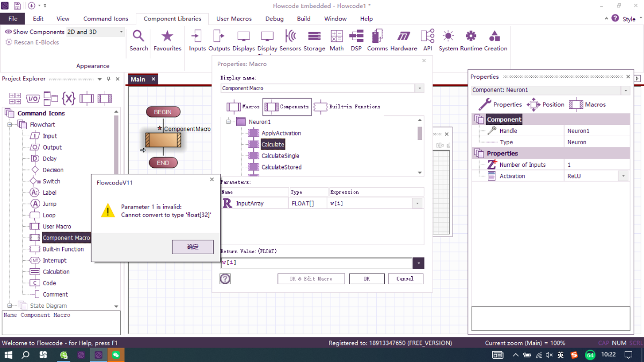Open the Creation component library
This screenshot has width=644, height=362.
pos(495,41)
